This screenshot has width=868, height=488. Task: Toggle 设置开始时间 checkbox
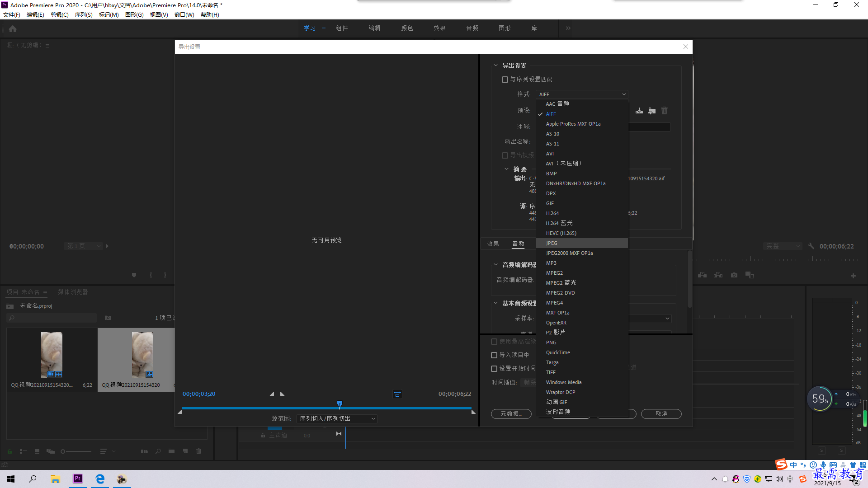coord(494,369)
